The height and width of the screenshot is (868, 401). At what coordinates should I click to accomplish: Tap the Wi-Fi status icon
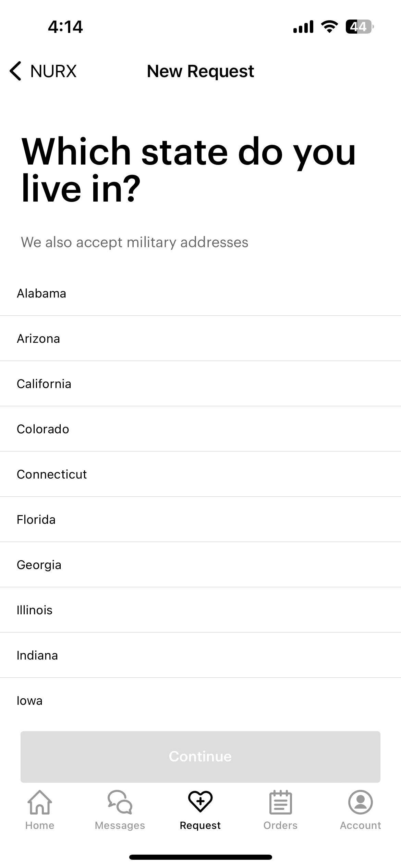click(x=329, y=26)
